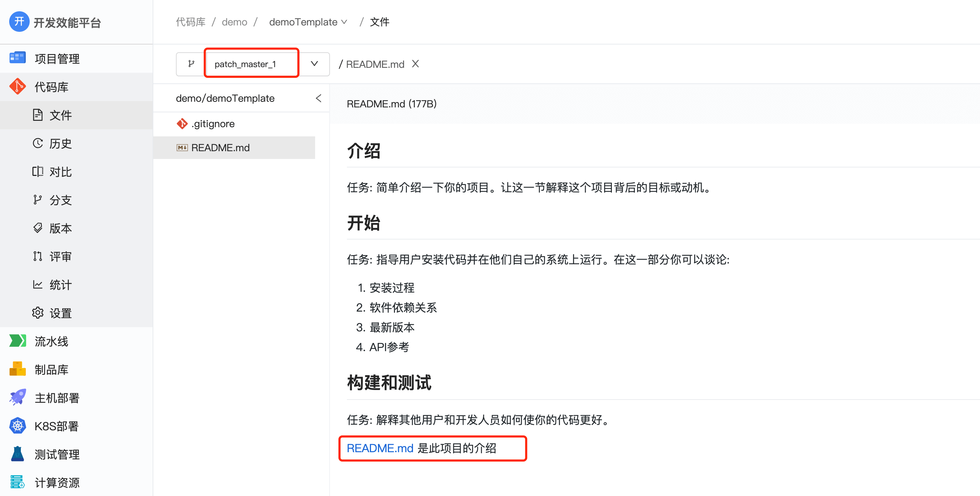Image resolution: width=980 pixels, height=496 pixels.
Task: Collapse the demo/demoTemplate file tree panel
Action: 318,98
